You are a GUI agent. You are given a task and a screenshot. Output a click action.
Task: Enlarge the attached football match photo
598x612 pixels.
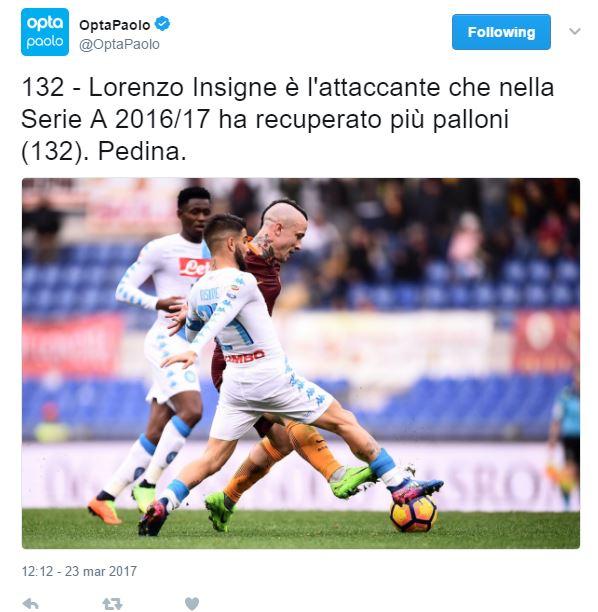(301, 363)
